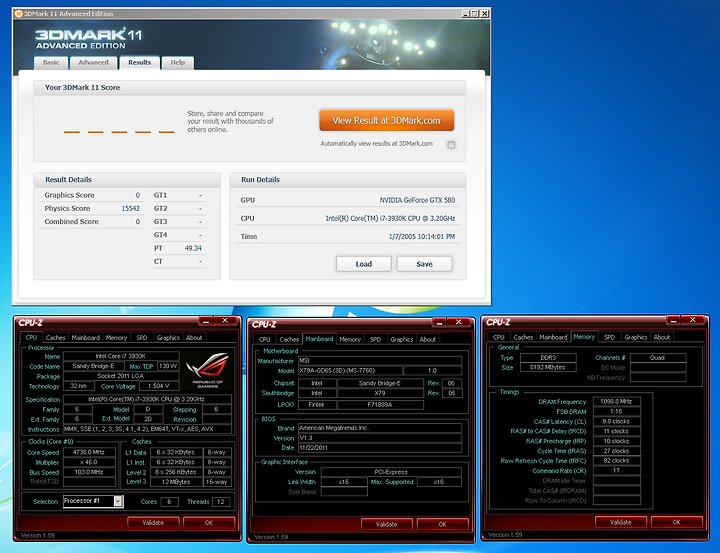The image size is (720, 553).
Task: Click the ROG Republic of Gamers logo
Action: [207, 370]
